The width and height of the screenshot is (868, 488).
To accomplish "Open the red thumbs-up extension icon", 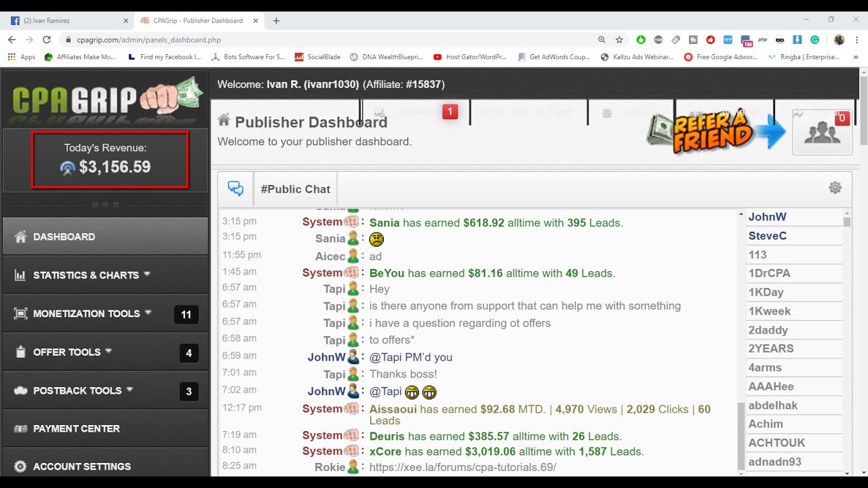I will coord(711,40).
